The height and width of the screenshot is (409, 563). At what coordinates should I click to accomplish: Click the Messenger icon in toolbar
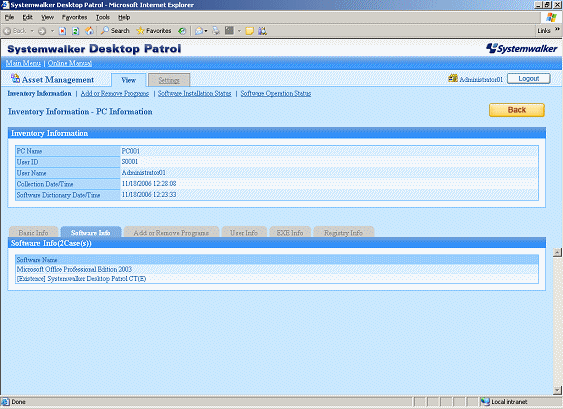[262, 31]
